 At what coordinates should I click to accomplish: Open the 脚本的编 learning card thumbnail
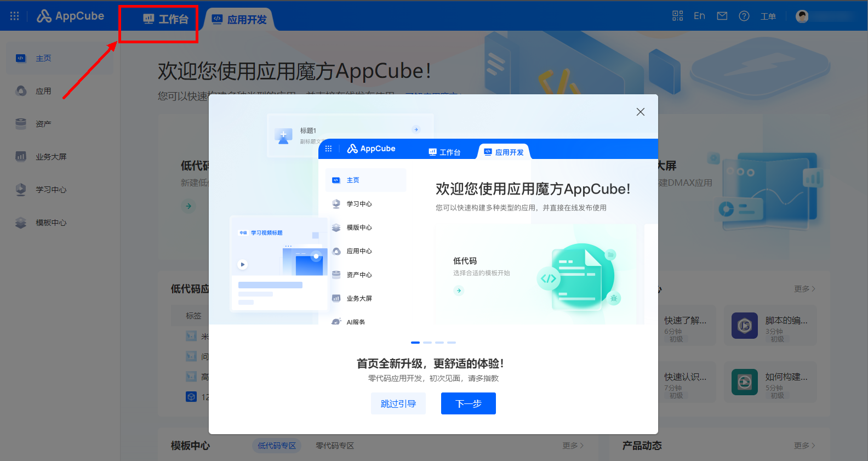click(x=745, y=326)
